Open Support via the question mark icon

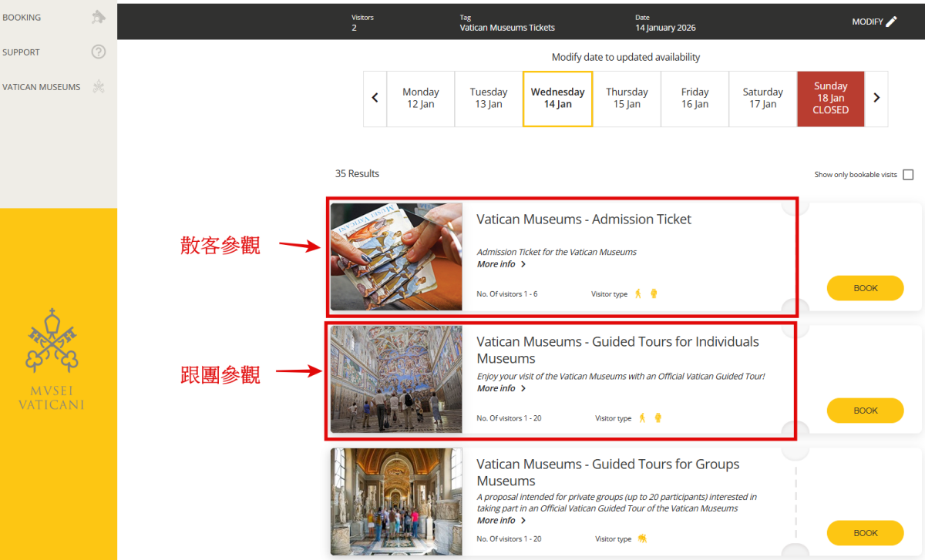tap(99, 52)
